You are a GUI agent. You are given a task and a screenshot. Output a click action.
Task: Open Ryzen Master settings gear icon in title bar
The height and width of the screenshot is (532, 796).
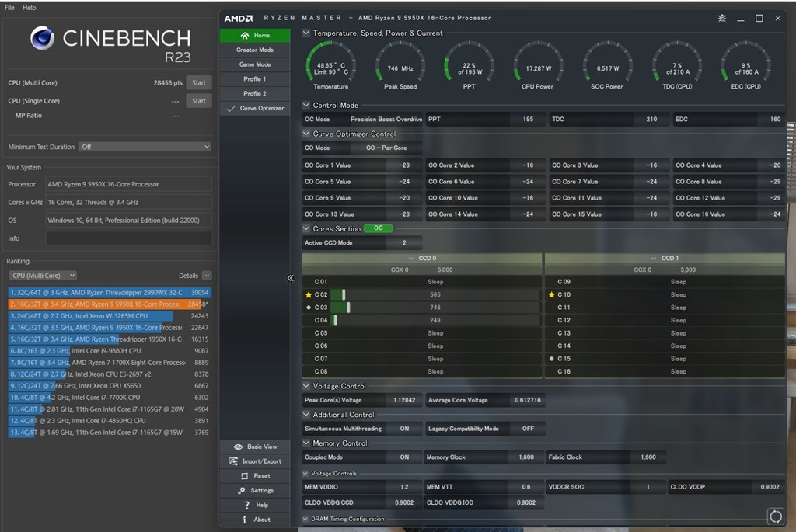[722, 19]
